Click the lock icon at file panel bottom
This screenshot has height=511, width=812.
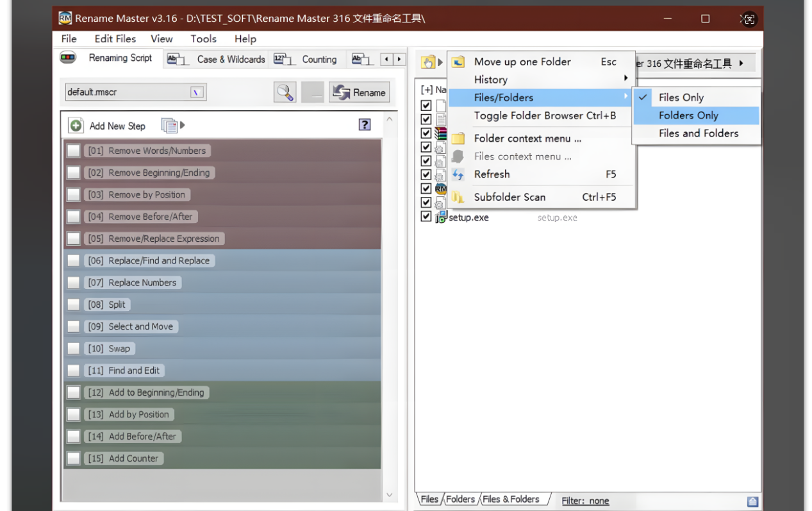pos(752,501)
